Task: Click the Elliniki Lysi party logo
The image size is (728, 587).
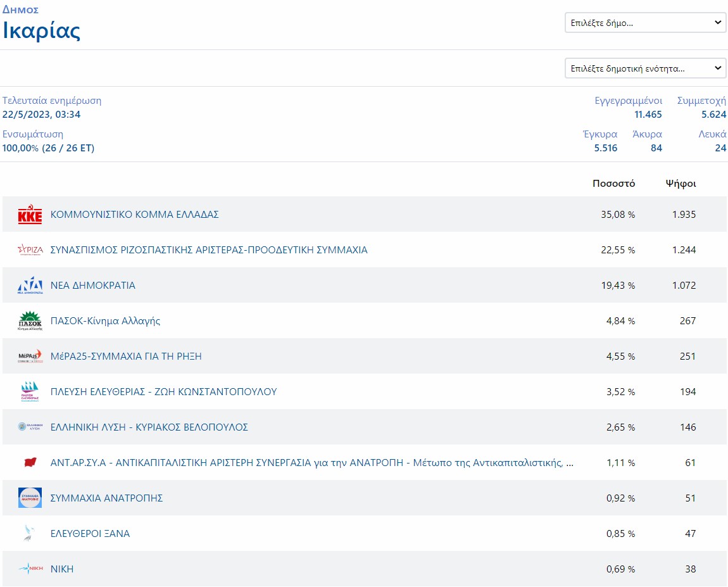Action: click(x=30, y=427)
